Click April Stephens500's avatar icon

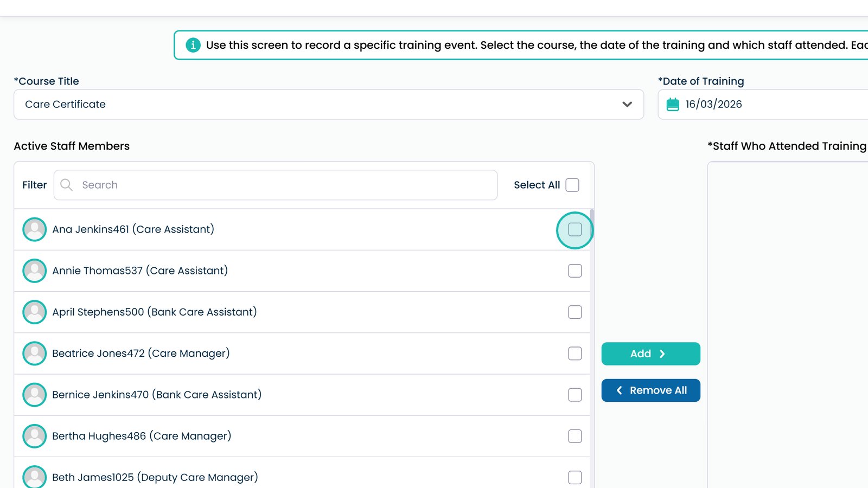(34, 312)
